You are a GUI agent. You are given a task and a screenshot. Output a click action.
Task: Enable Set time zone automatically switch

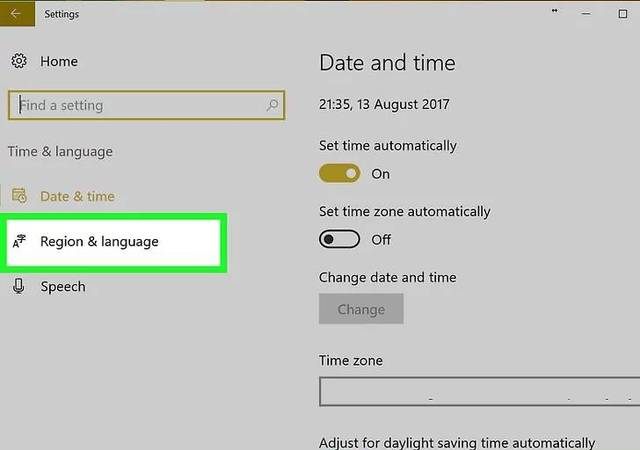tap(340, 240)
